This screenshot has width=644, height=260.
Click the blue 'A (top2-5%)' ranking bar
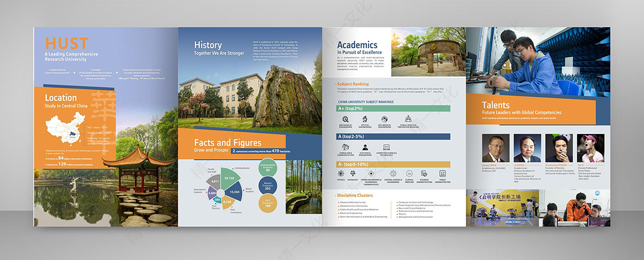click(393, 137)
